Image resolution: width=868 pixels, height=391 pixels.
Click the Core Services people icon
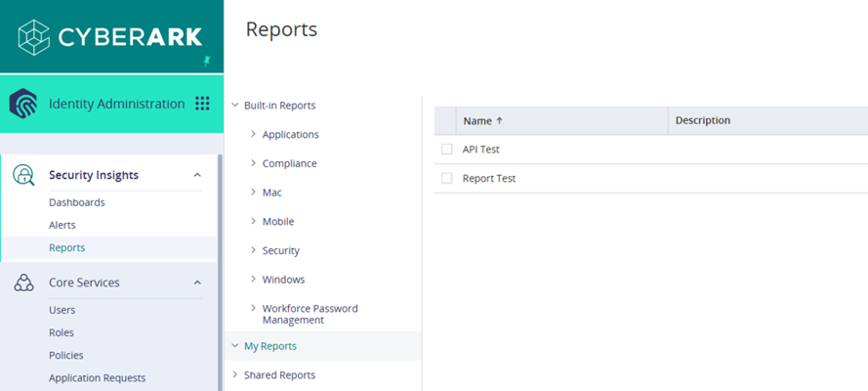pos(23,282)
